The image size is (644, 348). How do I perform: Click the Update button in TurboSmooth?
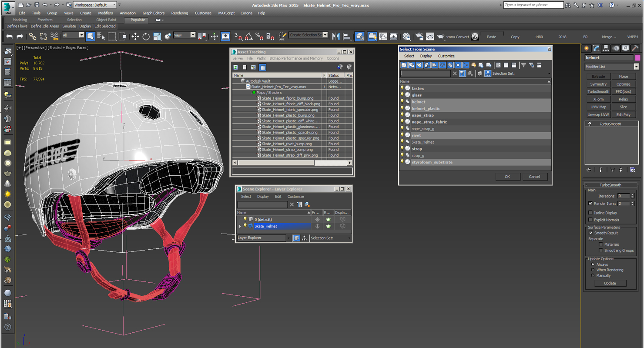coord(610,283)
